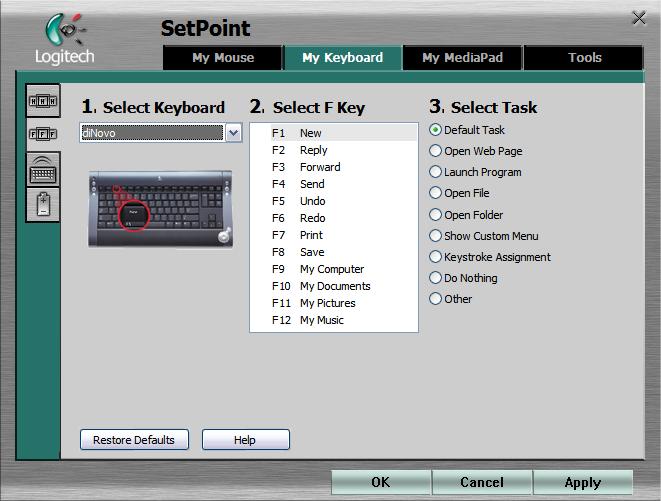Switch to the My Mouse tab
The image size is (661, 501).
(x=223, y=58)
